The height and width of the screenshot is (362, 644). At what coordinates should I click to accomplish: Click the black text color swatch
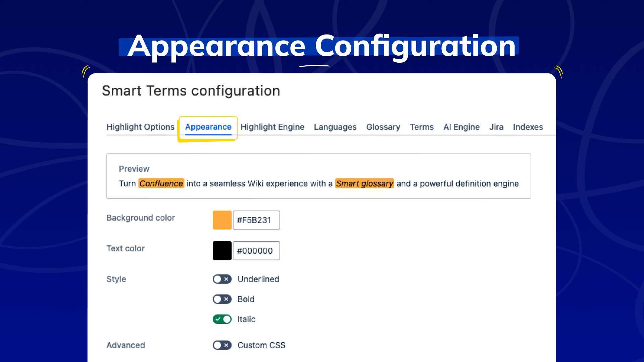click(x=222, y=251)
